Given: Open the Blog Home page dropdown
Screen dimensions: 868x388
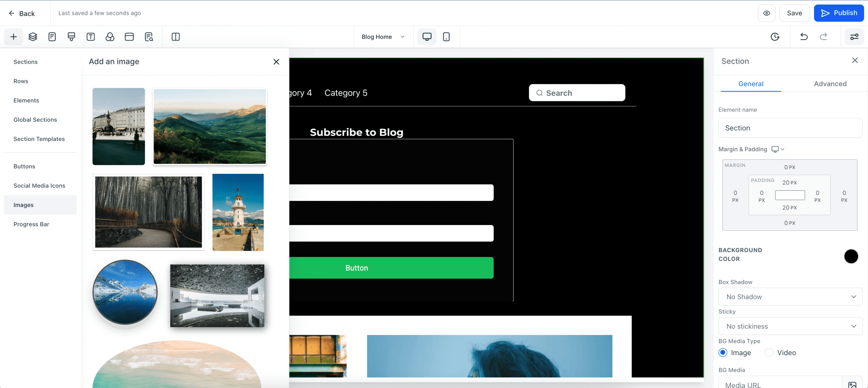Looking at the screenshot, I should tap(383, 37).
